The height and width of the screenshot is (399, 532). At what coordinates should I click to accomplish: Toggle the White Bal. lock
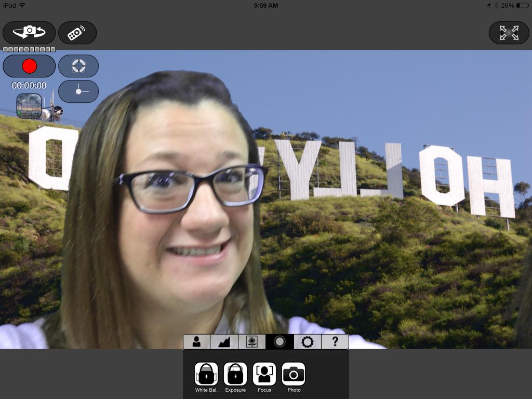coord(206,374)
